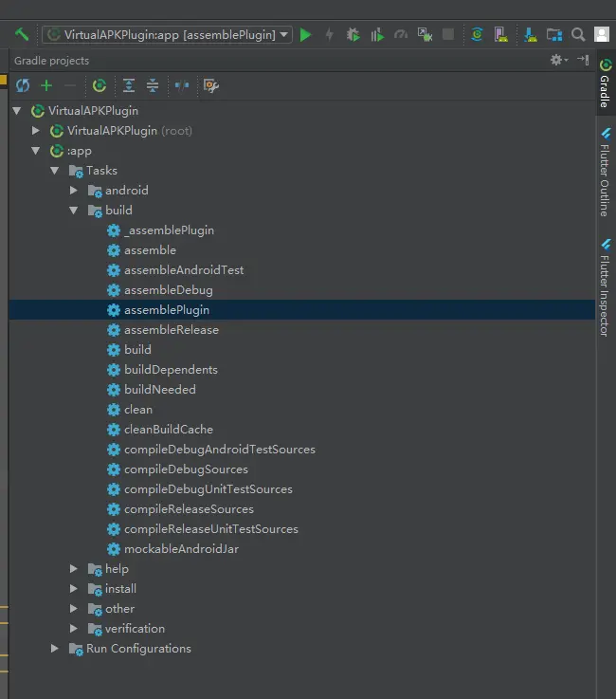Open the SDK Manager download icon

point(530,35)
